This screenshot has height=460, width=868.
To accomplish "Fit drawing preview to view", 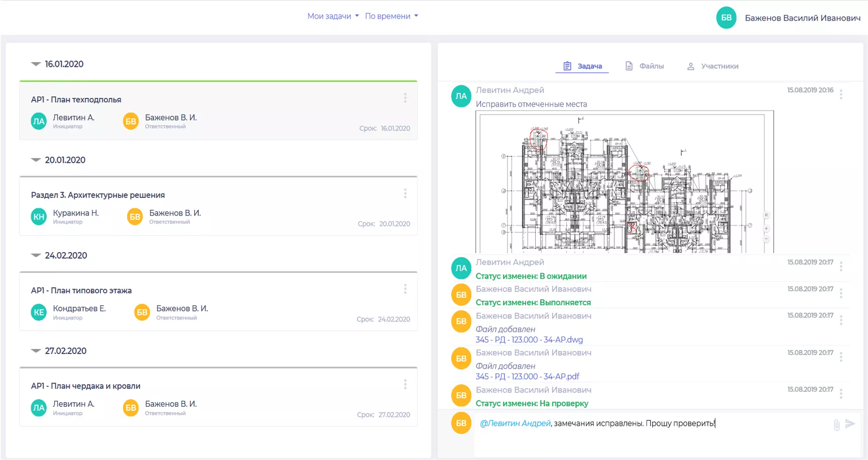I will pos(766,215).
